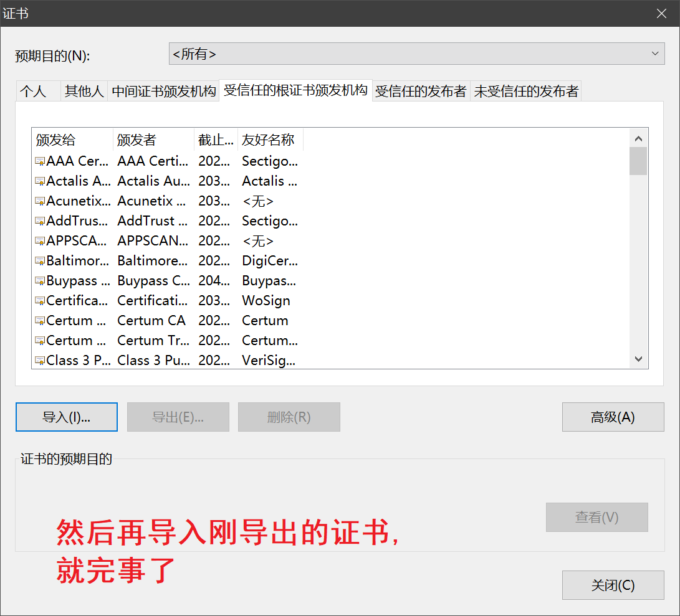680x616 pixels.
Task: Sort by the 友好名称 column header
Action: pos(270,140)
